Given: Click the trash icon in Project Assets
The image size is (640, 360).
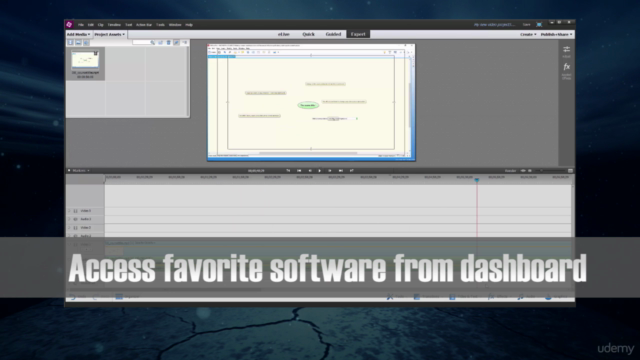Looking at the screenshot, I should coord(169,42).
